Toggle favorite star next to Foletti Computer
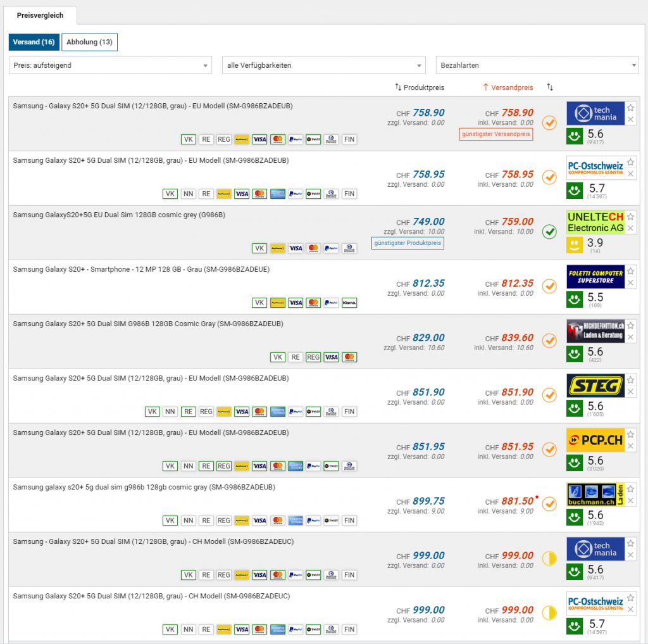The image size is (648, 644). pyautogui.click(x=630, y=271)
